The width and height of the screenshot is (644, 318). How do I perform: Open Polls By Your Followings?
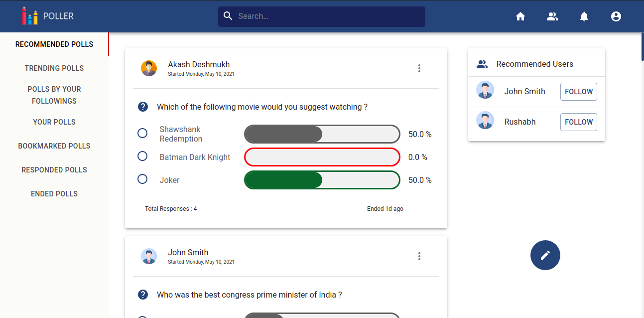point(54,95)
